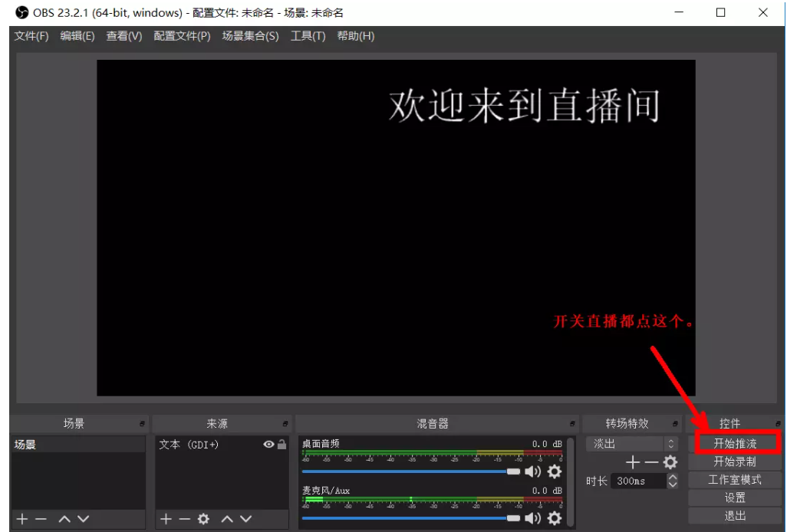Open the 场景集合(S) menu
The image size is (787, 532).
(x=250, y=36)
